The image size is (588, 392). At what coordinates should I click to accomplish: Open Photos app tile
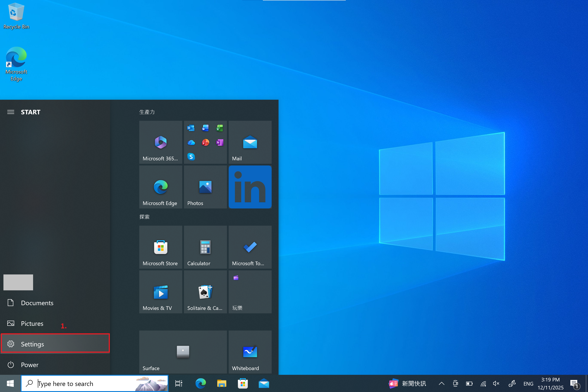(205, 187)
